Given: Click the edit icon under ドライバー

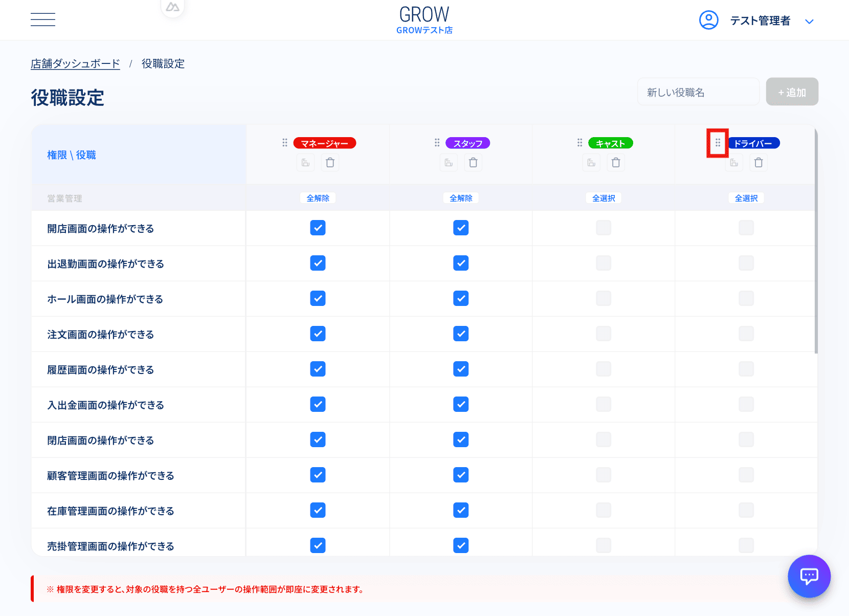Looking at the screenshot, I should (734, 163).
